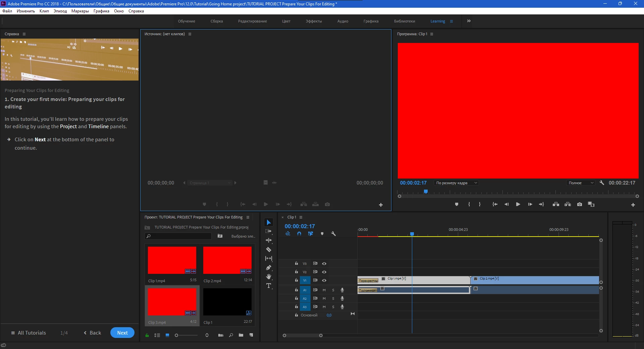Switch to the Эффекты workspace tab
Image resolution: width=644 pixels, height=349 pixels.
pos(314,21)
